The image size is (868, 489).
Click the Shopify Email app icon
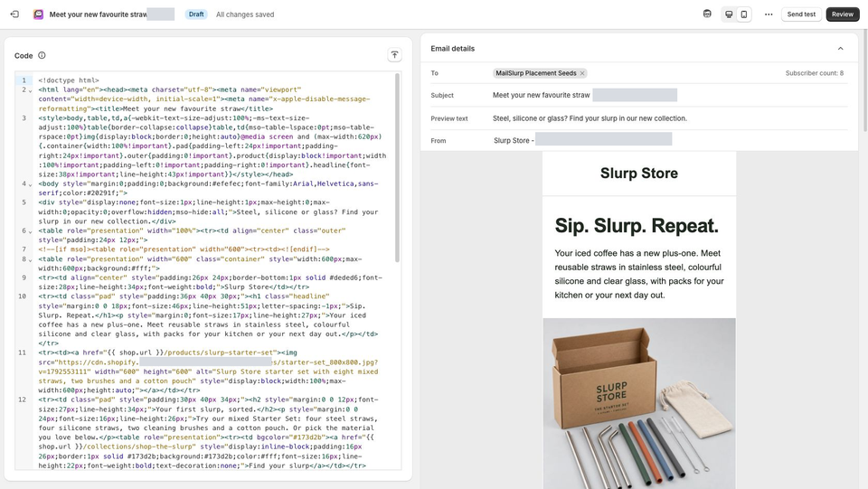[x=38, y=14]
